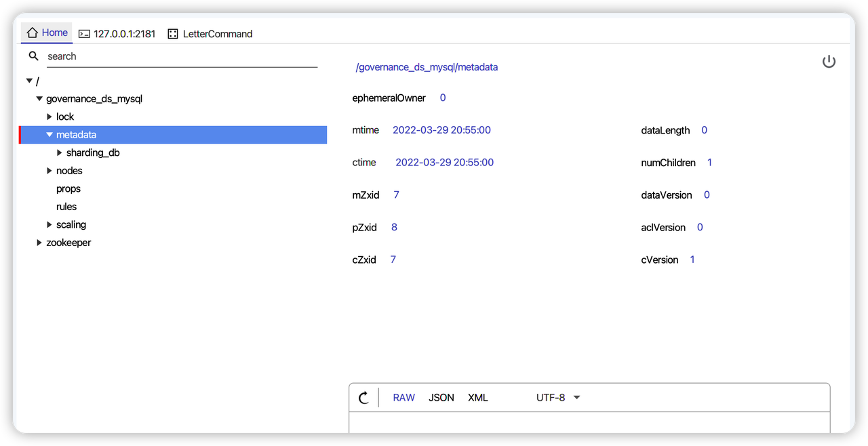Viewport: 868px width, 446px height.
Task: Collapse the governance_ds_mysql node arrow
Action: click(x=39, y=99)
